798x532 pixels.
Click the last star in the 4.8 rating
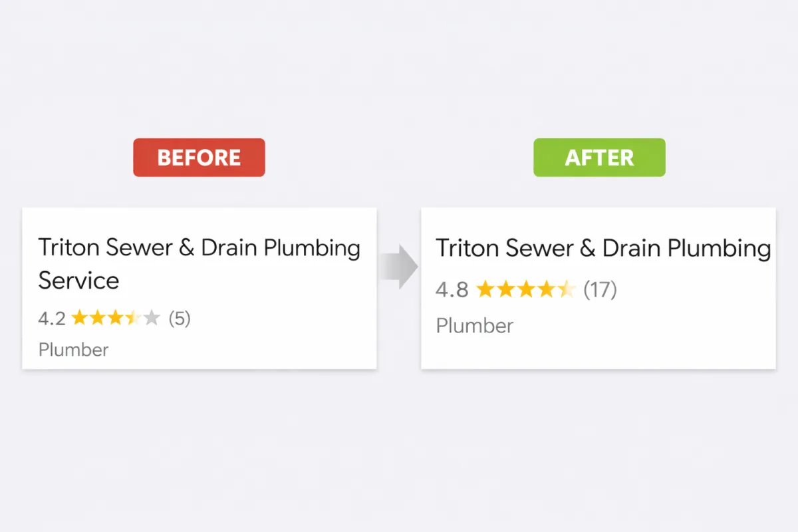pyautogui.click(x=567, y=289)
